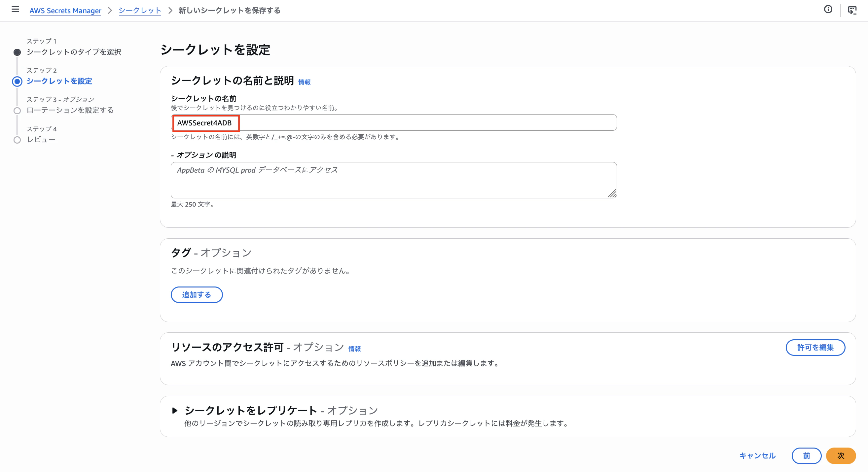
Task: Open the AWS Secrets Manager breadcrumb
Action: pyautogui.click(x=65, y=11)
